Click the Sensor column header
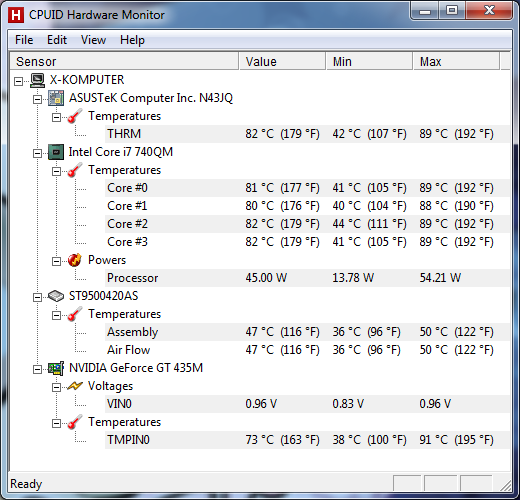This screenshot has height=500, width=520. coord(124,61)
